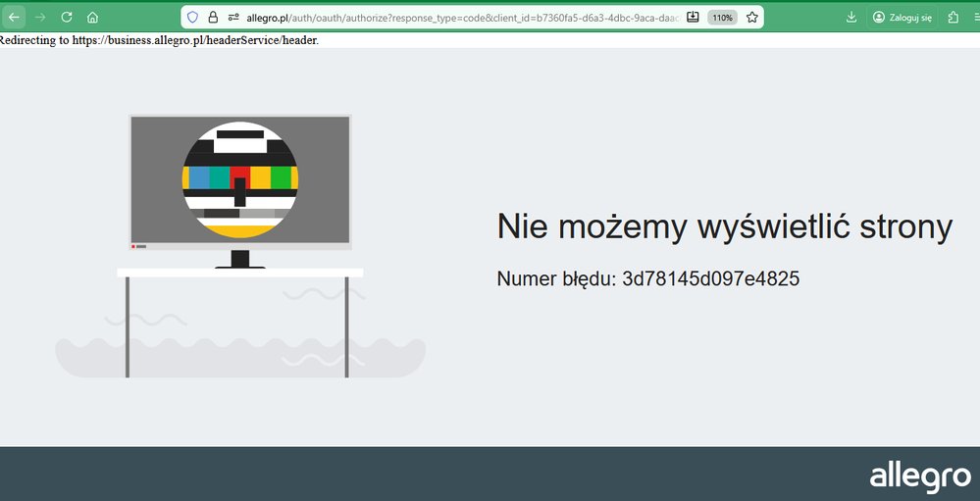Go back to the previous page

click(14, 18)
